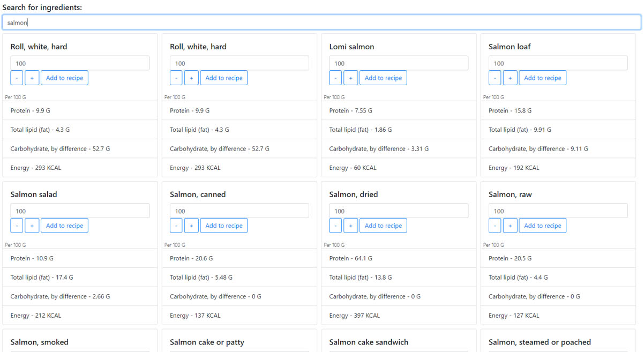Add Salmon, raw to recipe
The height and width of the screenshot is (352, 644).
coord(542,225)
